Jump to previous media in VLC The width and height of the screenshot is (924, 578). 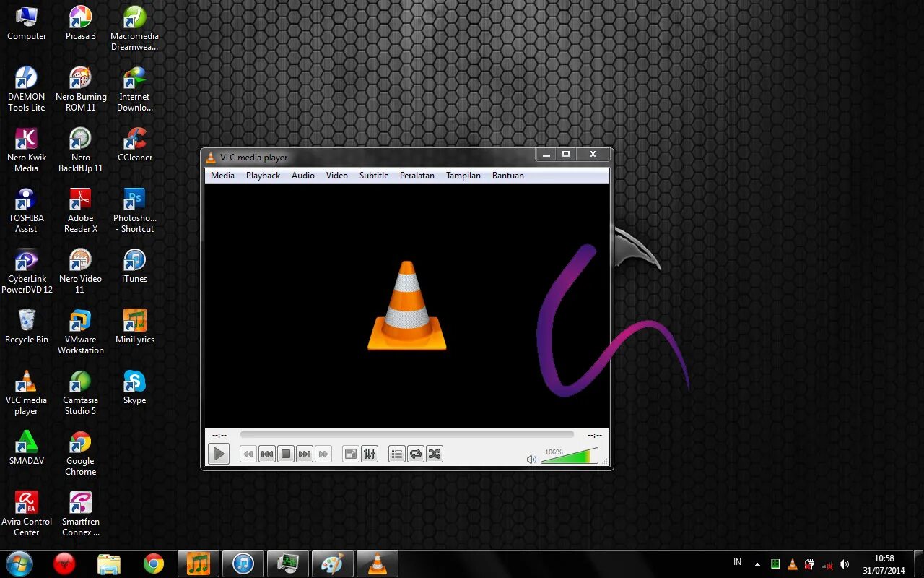point(267,454)
